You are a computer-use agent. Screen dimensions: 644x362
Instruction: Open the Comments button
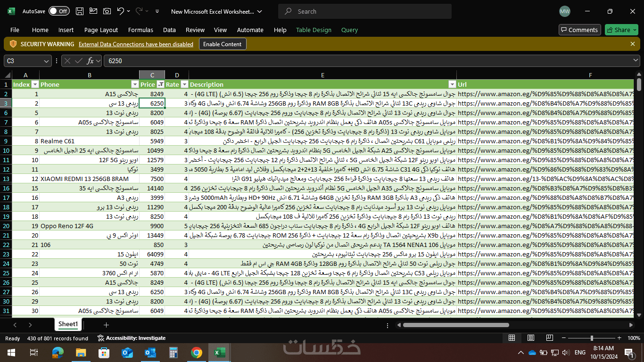point(579,30)
